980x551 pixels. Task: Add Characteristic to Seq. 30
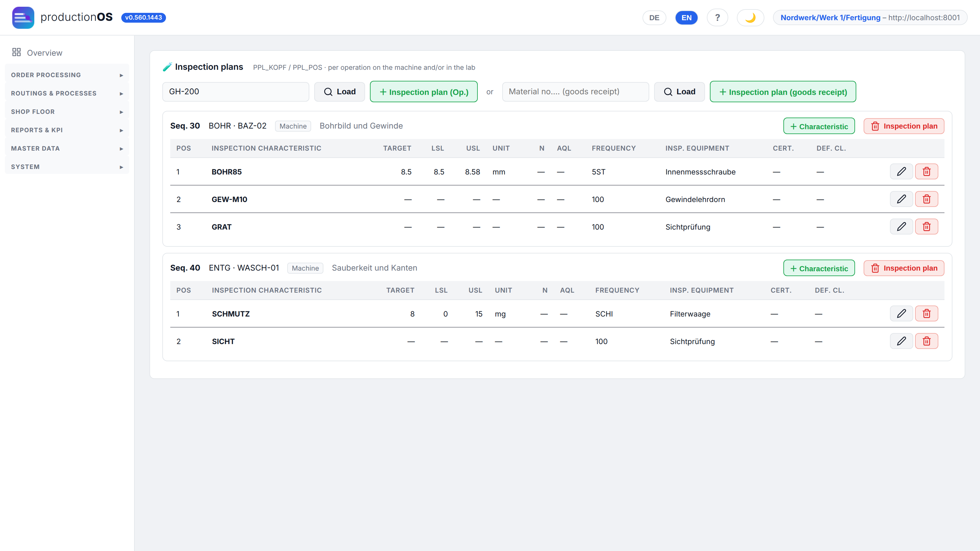(819, 126)
